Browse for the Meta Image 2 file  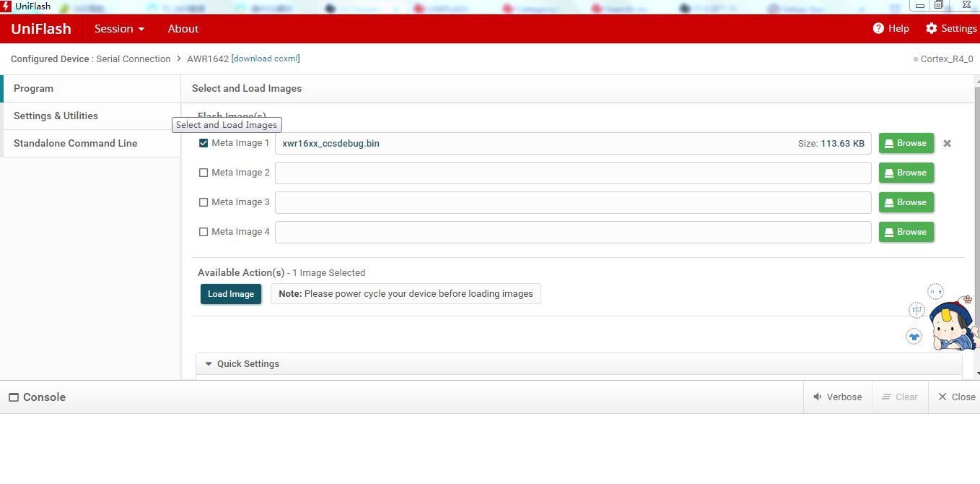pyautogui.click(x=906, y=173)
